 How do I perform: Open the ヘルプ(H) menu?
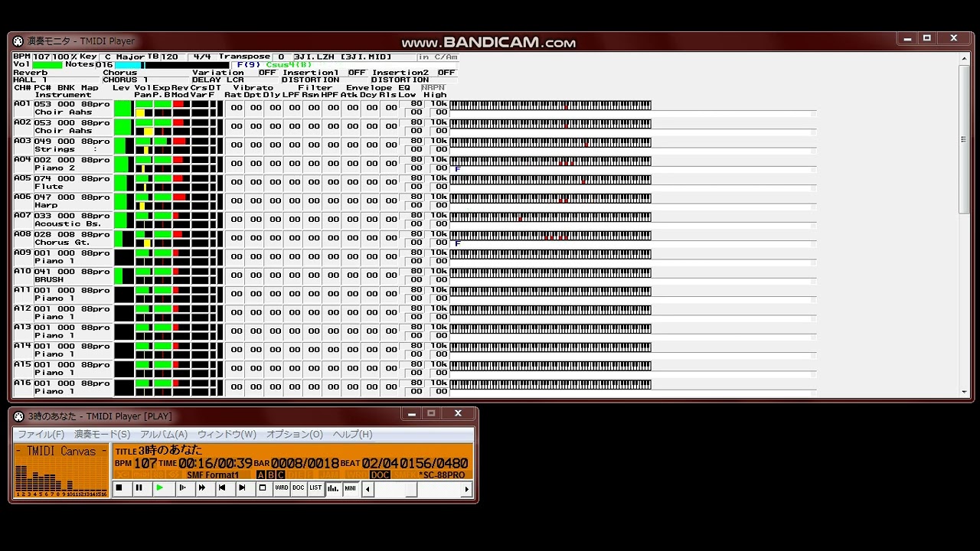pyautogui.click(x=352, y=434)
